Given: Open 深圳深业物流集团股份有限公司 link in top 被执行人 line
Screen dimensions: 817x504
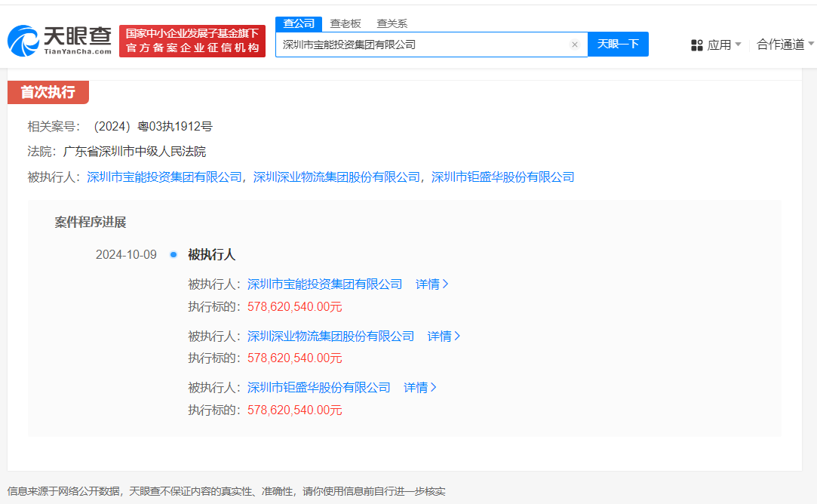Looking at the screenshot, I should pos(336,177).
